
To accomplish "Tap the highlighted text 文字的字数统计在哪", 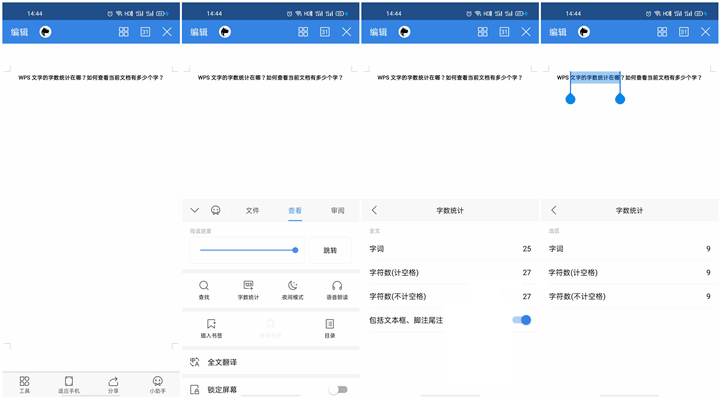I will tap(595, 78).
